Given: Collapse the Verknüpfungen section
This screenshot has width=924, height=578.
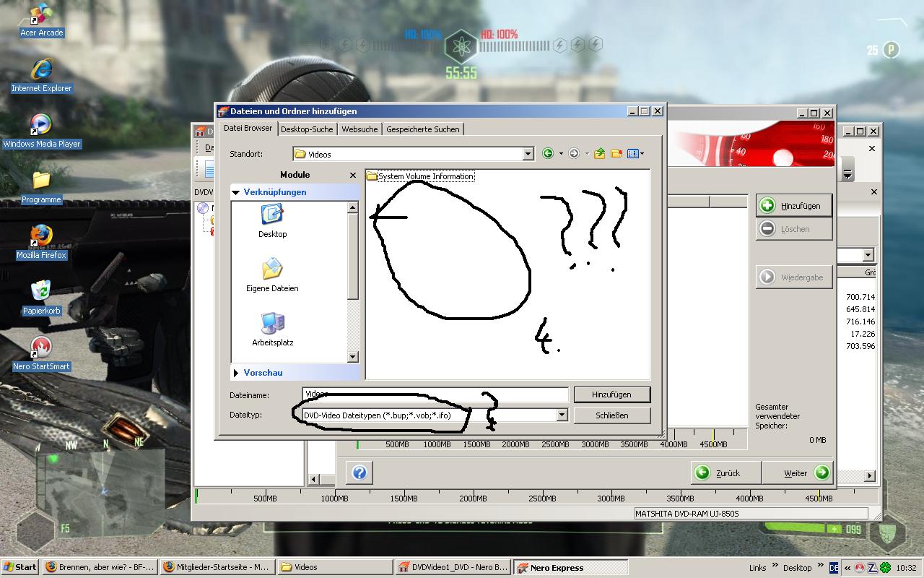Looking at the screenshot, I should pyautogui.click(x=236, y=192).
